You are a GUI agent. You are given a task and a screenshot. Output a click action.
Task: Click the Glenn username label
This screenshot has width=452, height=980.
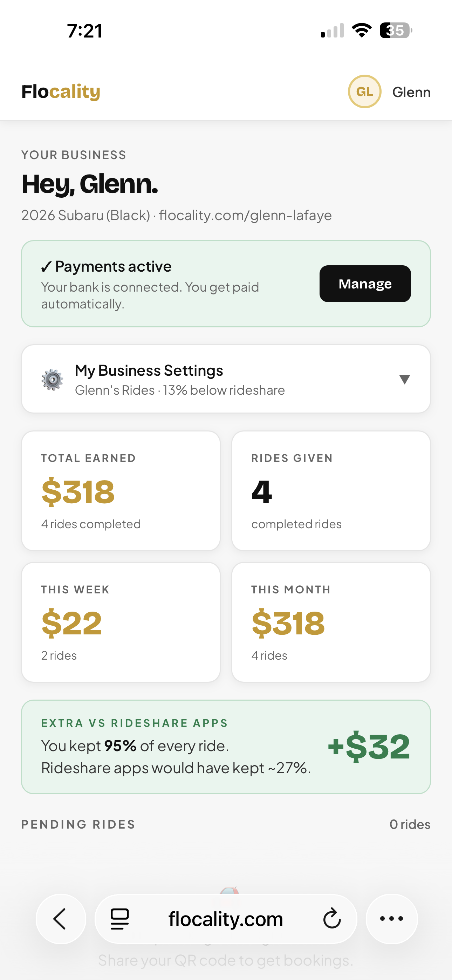point(411,92)
